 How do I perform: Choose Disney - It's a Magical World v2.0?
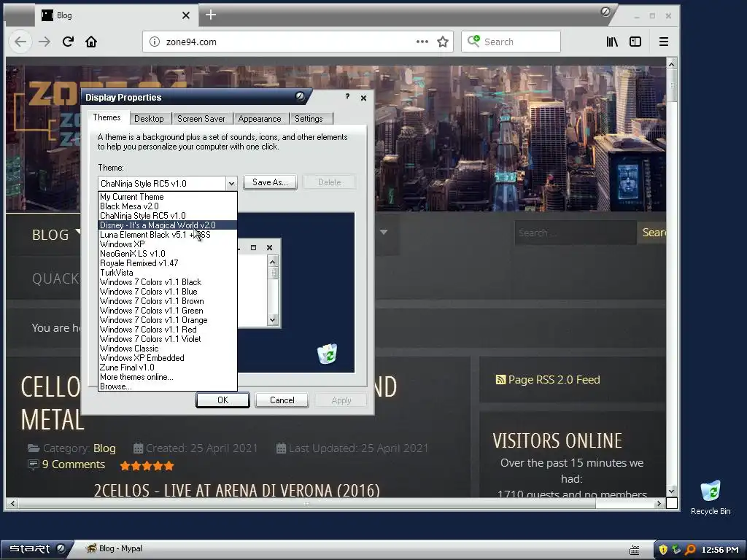[x=167, y=225]
